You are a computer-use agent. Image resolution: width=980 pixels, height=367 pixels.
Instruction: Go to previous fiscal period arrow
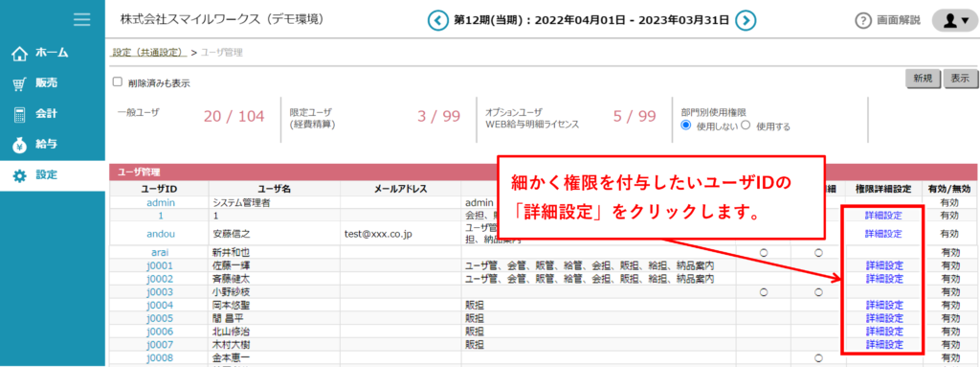(x=438, y=21)
